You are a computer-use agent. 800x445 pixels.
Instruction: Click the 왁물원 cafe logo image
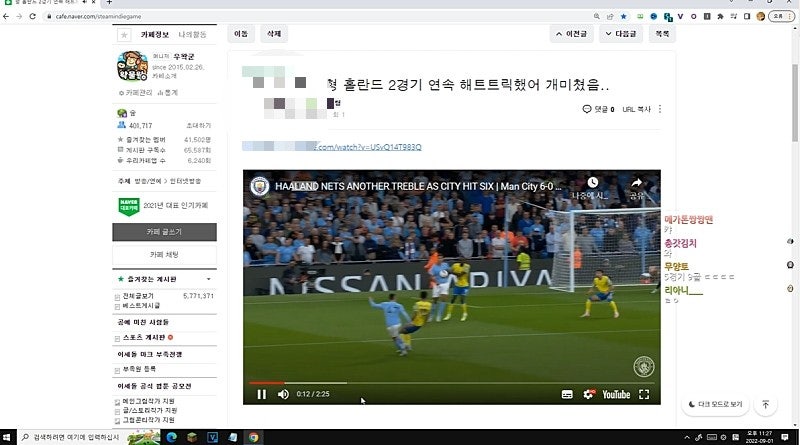133,66
